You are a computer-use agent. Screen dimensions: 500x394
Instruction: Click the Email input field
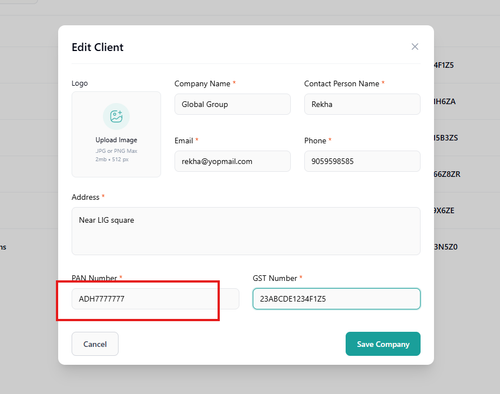232,161
